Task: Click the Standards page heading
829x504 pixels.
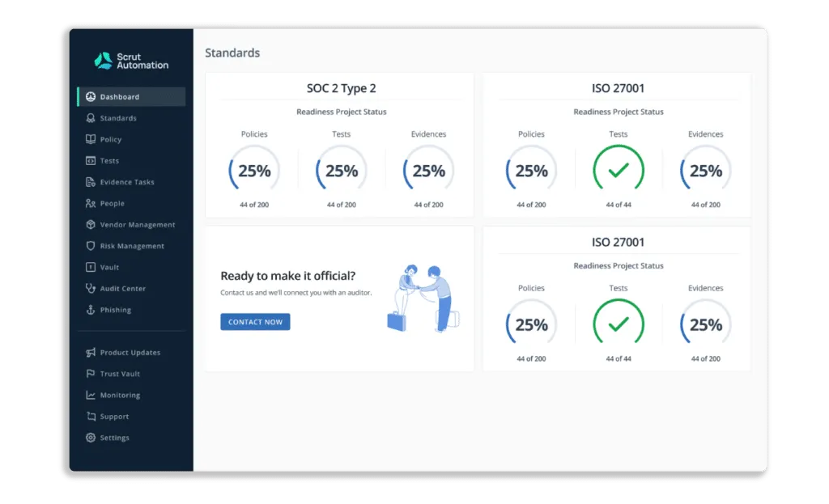Action: 232,53
